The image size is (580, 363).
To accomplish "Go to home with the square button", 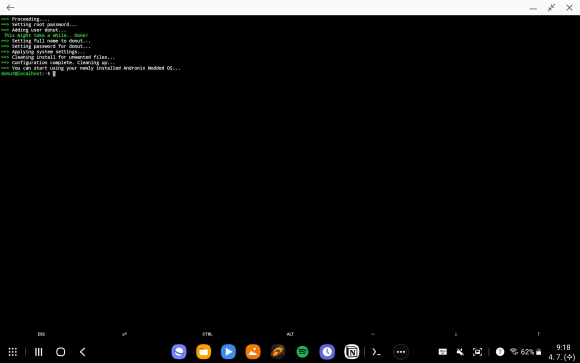I will (x=60, y=352).
